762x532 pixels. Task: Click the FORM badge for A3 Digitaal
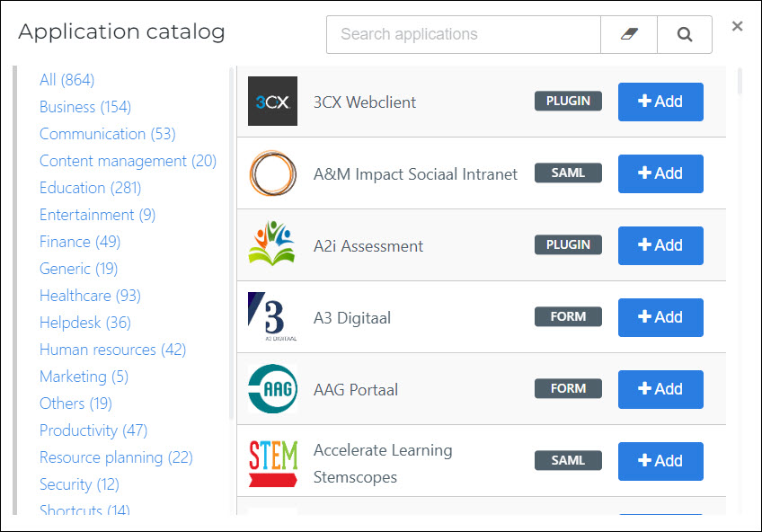pos(568,316)
